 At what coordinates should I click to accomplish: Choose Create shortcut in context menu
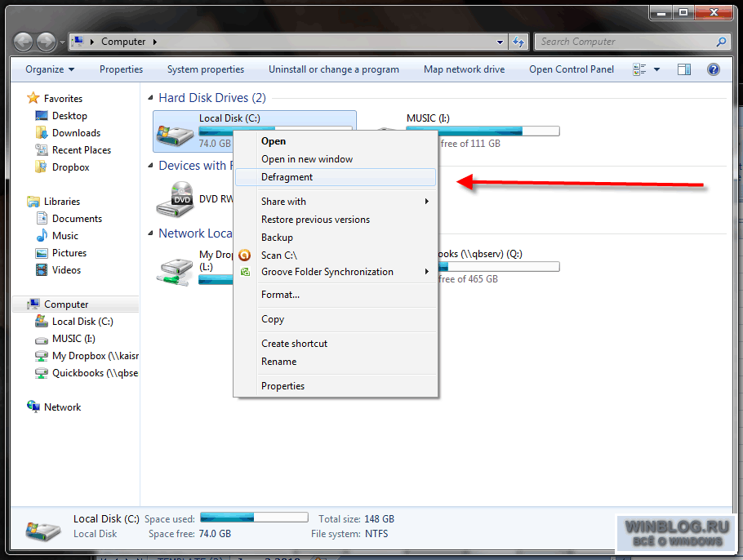(336, 344)
